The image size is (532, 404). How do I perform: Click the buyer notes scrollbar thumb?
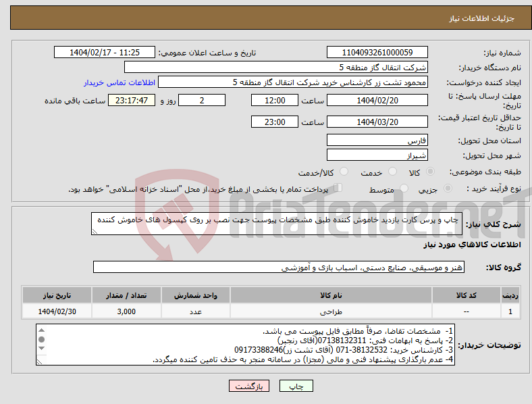click(x=41, y=339)
